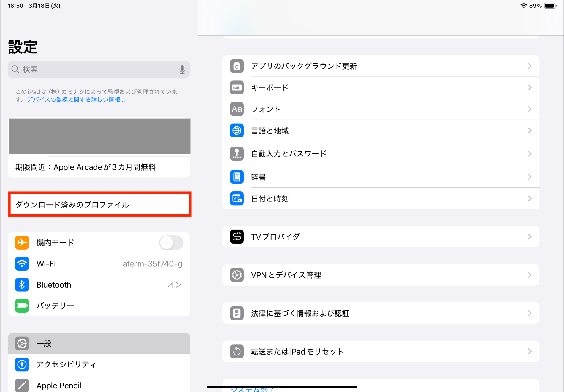Image resolution: width=564 pixels, height=392 pixels.
Task: Tap the keyboard settings icon
Action: tap(237, 88)
